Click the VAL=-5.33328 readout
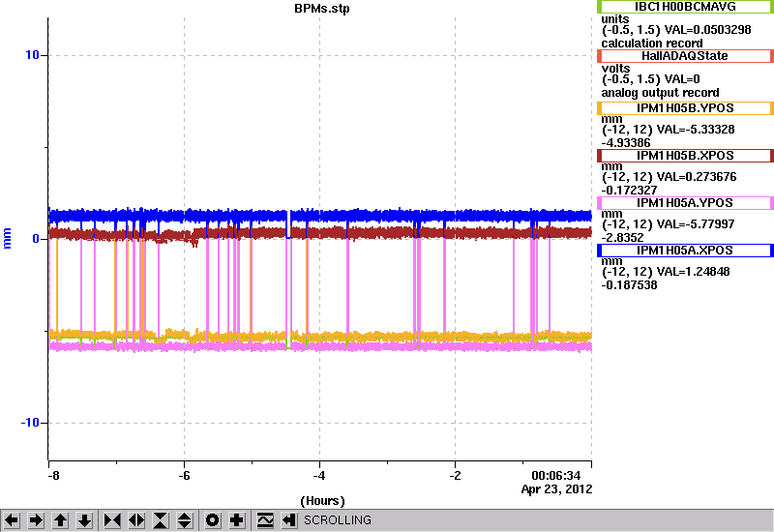Screen dimensions: 774x532 pyautogui.click(x=696, y=130)
